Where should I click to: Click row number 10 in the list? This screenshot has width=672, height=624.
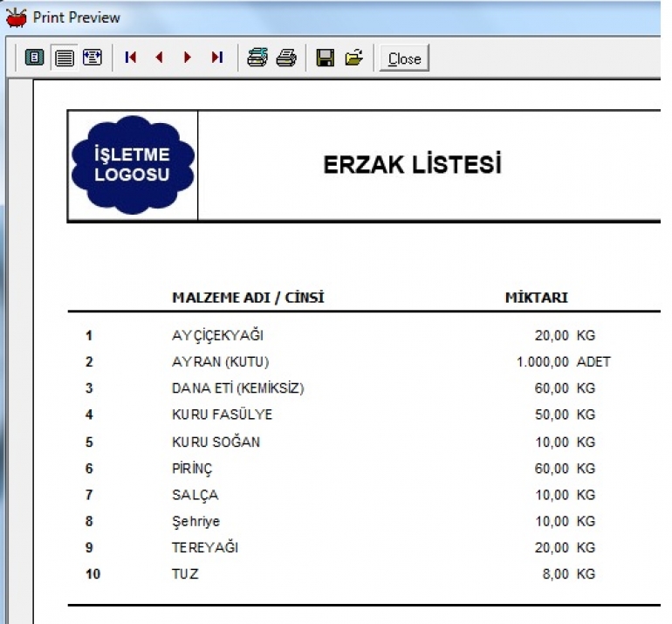click(93, 574)
